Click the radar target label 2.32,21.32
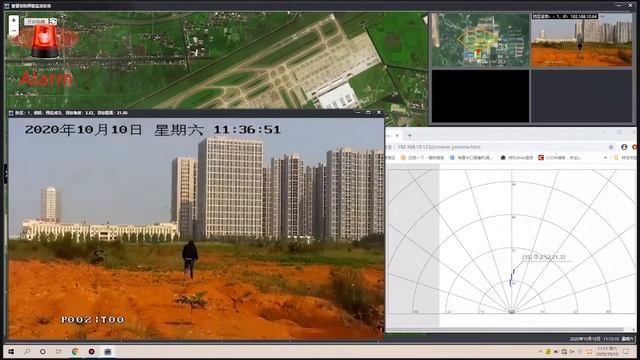The height and width of the screenshot is (360, 640). [x=544, y=257]
